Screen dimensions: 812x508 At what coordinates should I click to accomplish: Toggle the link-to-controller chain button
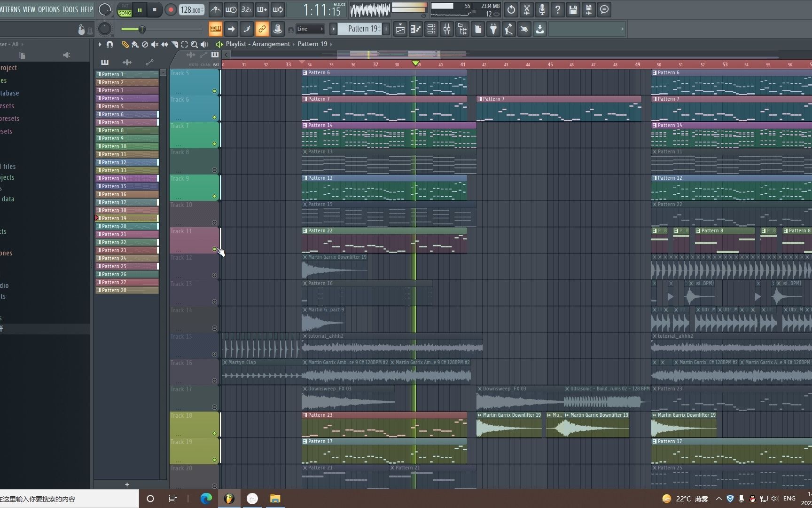[x=262, y=29]
